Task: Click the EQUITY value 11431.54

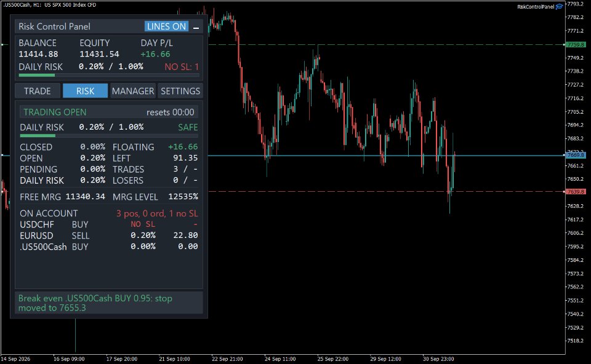Action: pyautogui.click(x=99, y=54)
